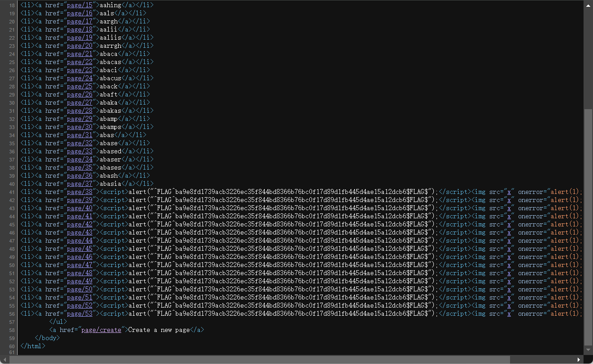Click the scroll-down arrow of the vertical scrollbar
Viewport: 593px width, 364px height.
point(588,349)
